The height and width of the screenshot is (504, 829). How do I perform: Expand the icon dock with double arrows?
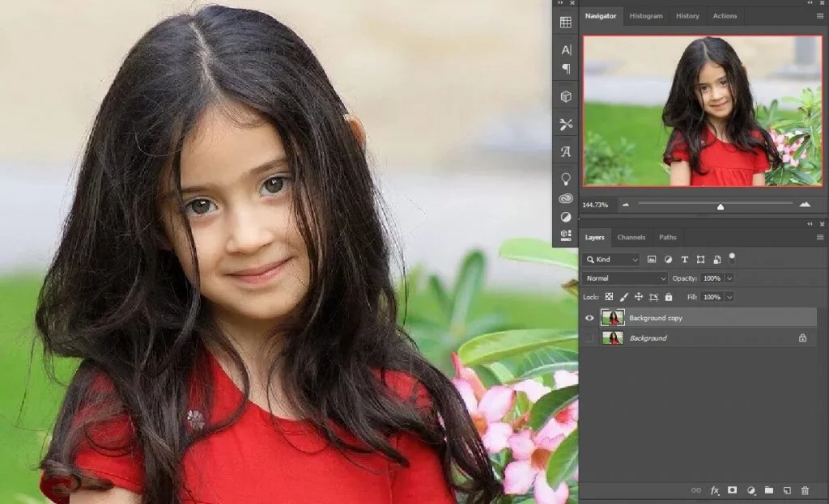560,2
